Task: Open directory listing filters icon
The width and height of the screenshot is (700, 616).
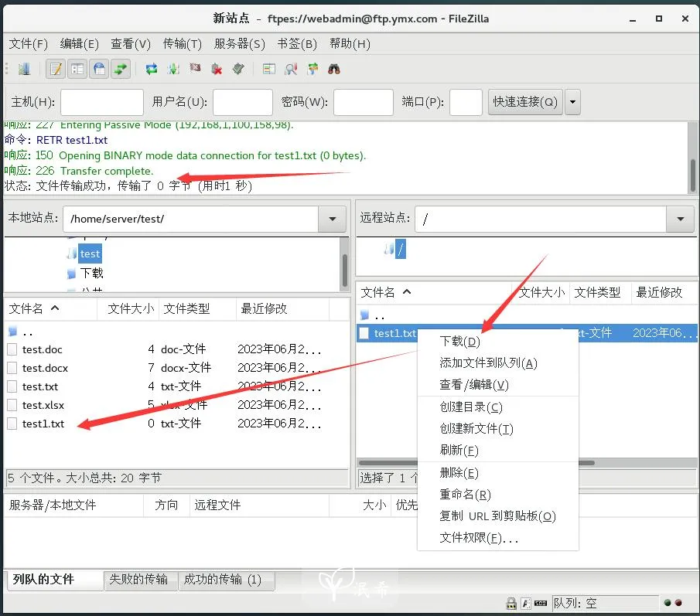Action: point(268,69)
